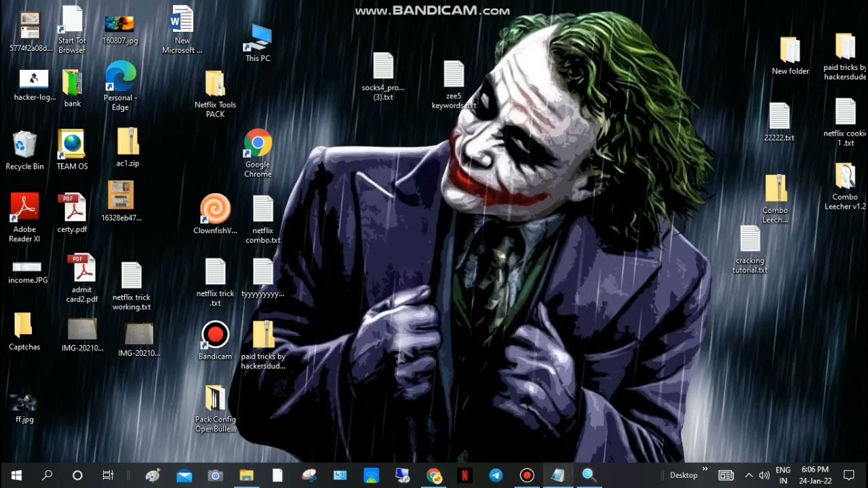Open File Explorer from taskbar
Image resolution: width=868 pixels, height=488 pixels.
pyautogui.click(x=246, y=475)
